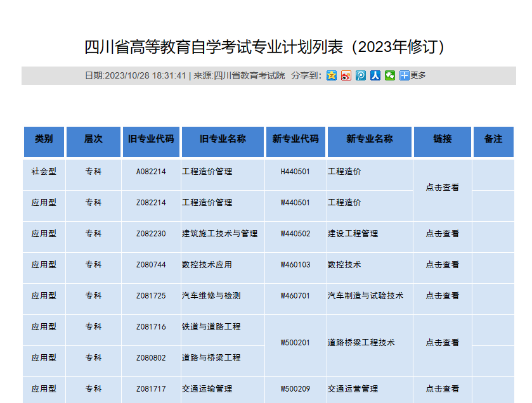532x403 pixels.
Task: Open more sharing options plus icon
Action: coord(405,75)
